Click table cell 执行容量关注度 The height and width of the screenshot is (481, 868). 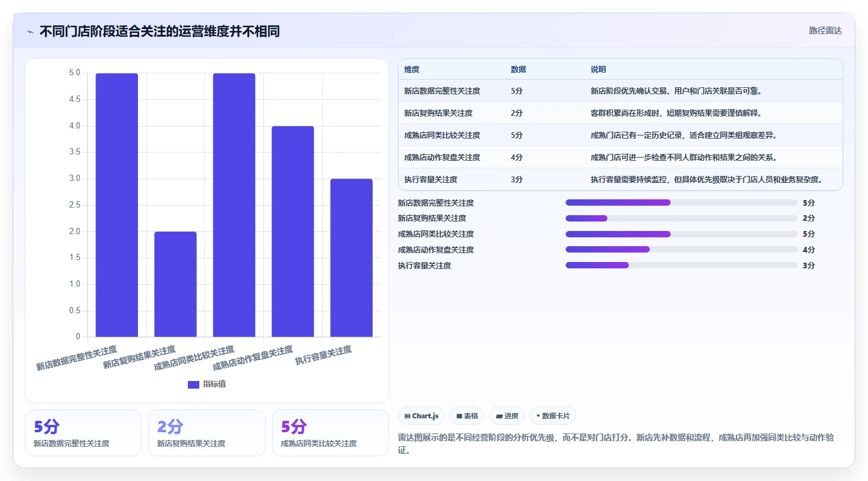(x=430, y=180)
